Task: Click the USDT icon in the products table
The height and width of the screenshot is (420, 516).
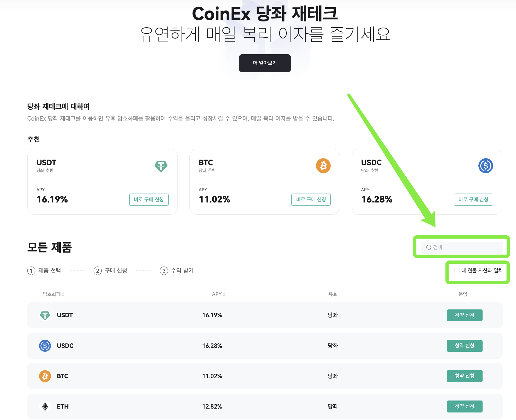Action: pos(45,315)
